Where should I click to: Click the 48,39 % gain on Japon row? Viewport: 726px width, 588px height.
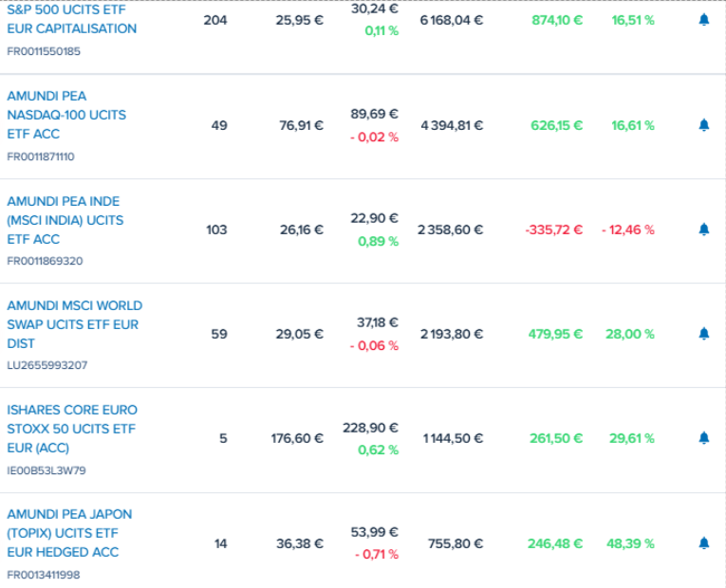(x=630, y=543)
